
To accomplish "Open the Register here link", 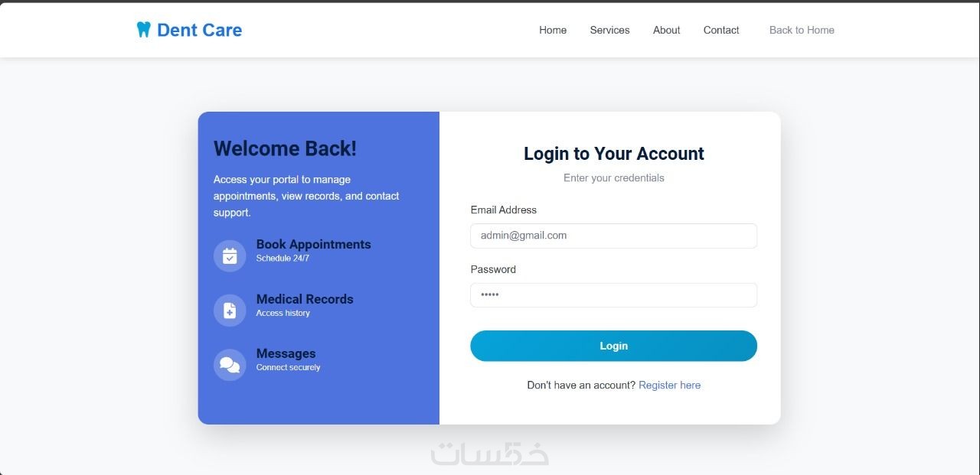I will click(x=669, y=385).
